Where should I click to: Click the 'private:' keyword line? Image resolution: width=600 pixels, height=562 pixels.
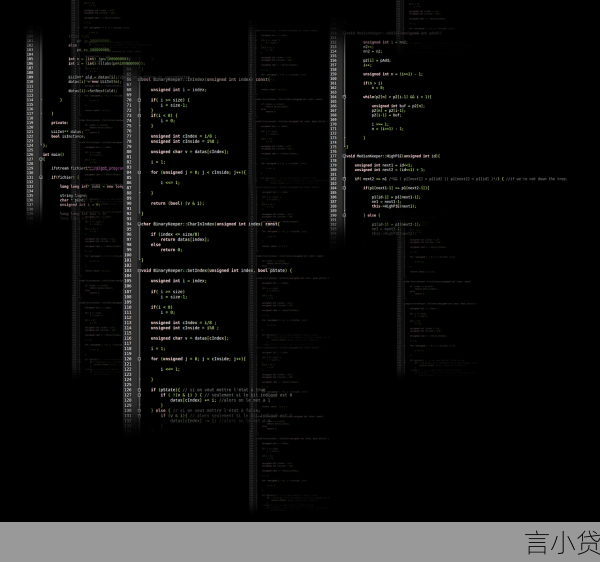(x=60, y=123)
